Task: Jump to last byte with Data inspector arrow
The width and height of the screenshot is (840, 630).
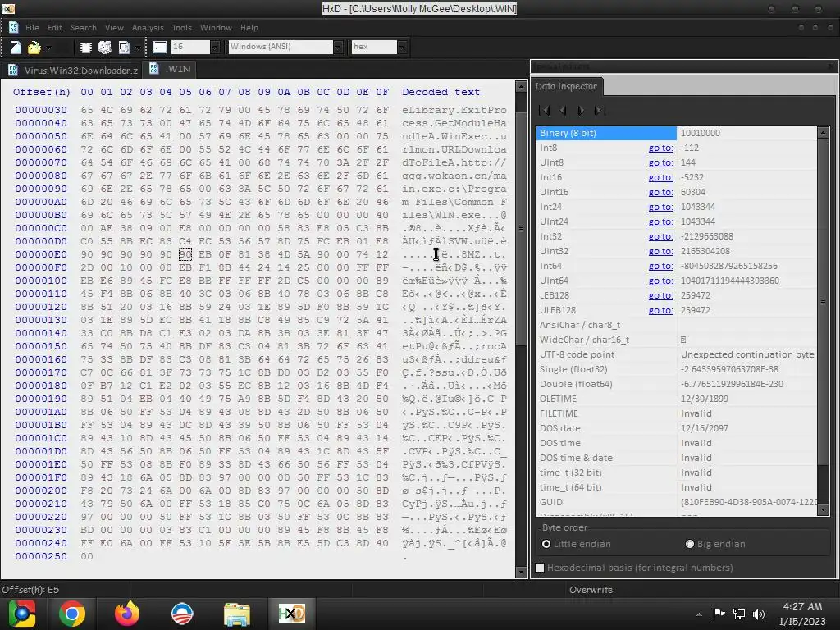Action: [600, 111]
